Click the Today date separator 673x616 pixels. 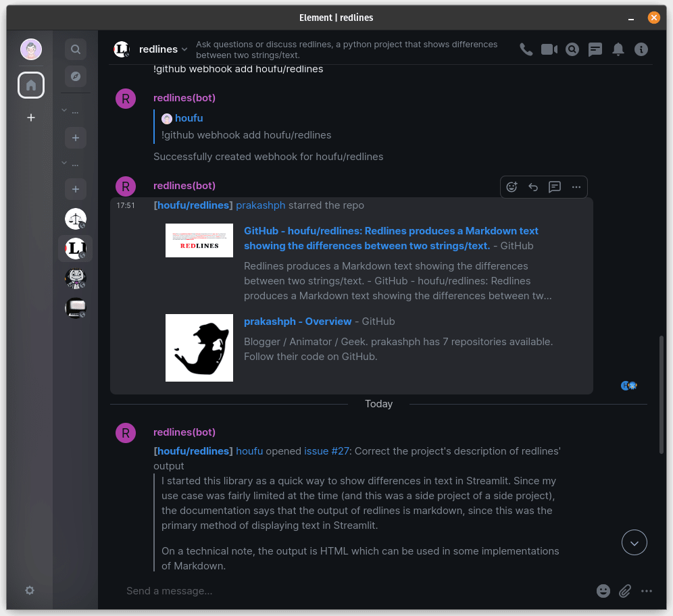pos(378,404)
